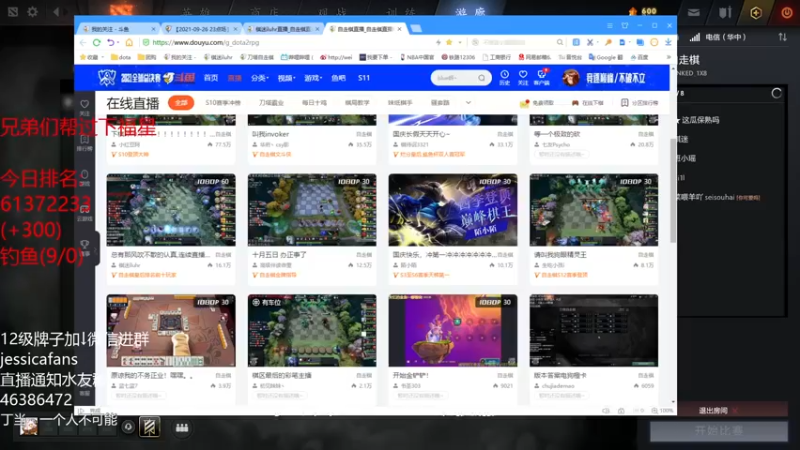Click the ranking icon in left sidebar

tap(85, 139)
